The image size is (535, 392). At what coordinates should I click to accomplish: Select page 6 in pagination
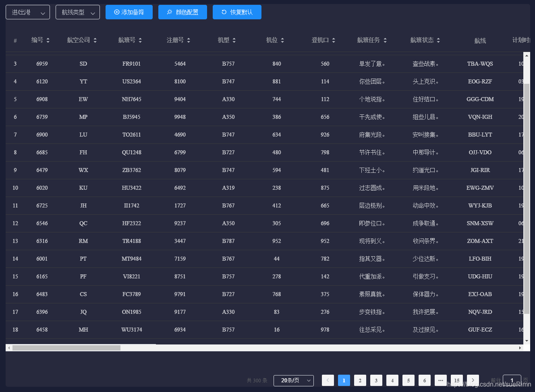[x=425, y=380]
